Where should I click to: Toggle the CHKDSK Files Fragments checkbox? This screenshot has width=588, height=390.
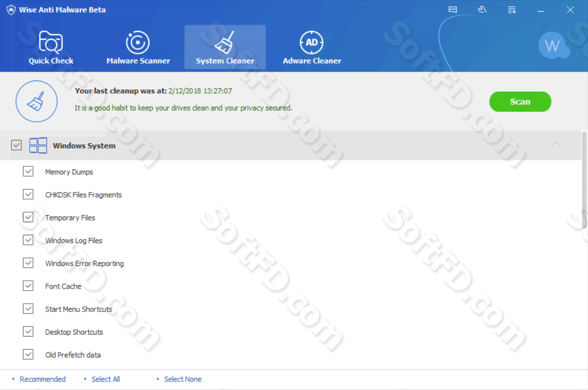pos(28,194)
